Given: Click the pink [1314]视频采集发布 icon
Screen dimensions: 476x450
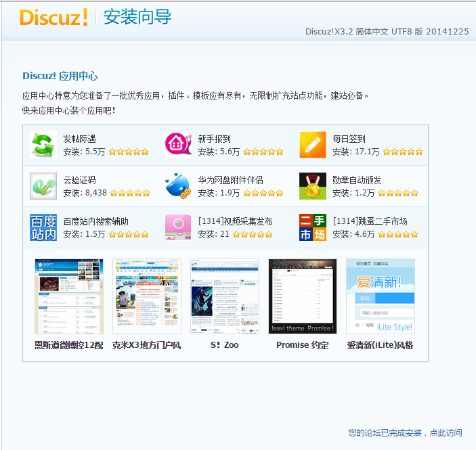Looking at the screenshot, I should pos(178,227).
